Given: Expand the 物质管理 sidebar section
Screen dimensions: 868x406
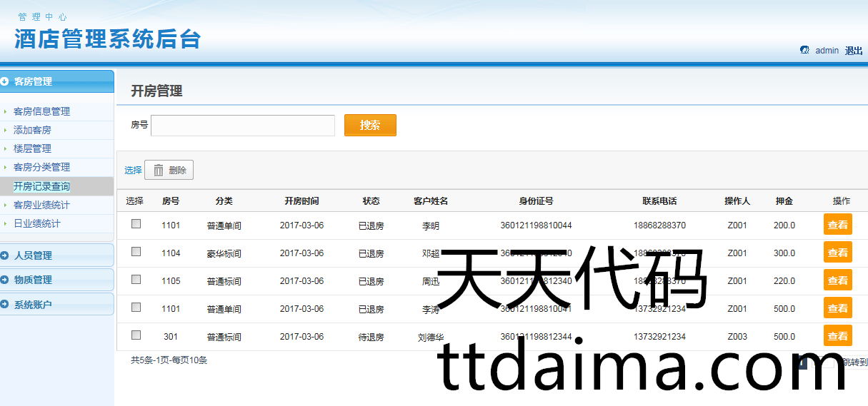Looking at the screenshot, I should pyautogui.click(x=34, y=280).
